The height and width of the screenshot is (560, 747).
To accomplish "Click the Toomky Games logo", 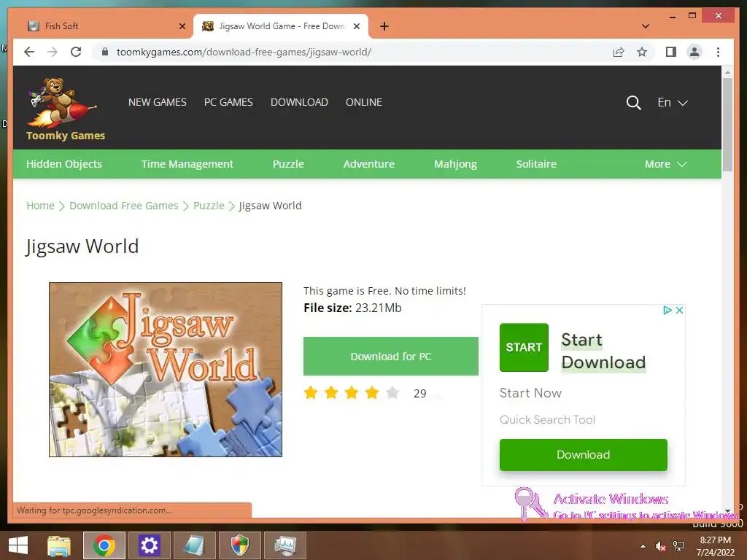I will tap(65, 109).
